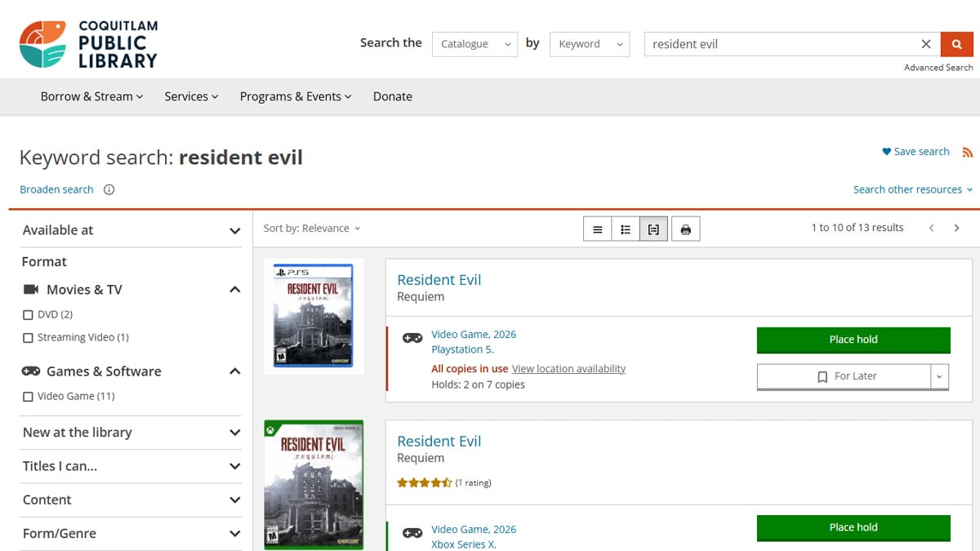
Task: Open the Services menu
Action: [x=191, y=96]
